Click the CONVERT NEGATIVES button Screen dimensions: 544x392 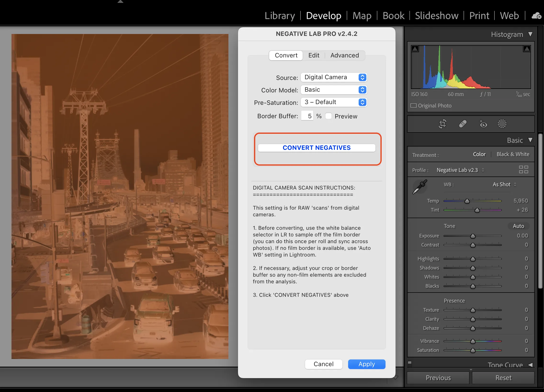pos(317,148)
